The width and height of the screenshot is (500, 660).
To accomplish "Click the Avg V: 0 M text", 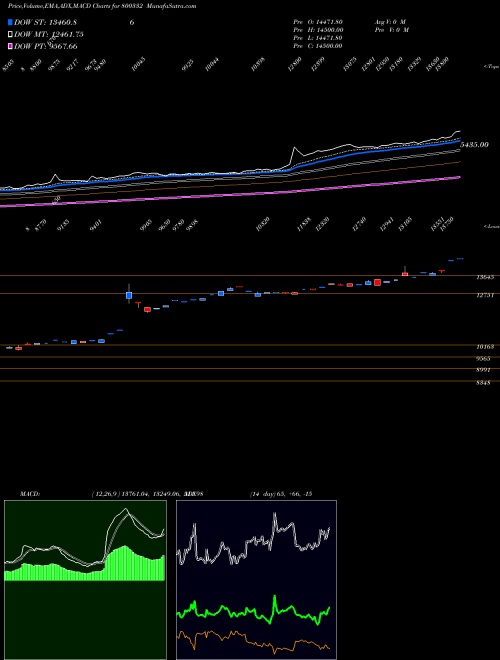I will pyautogui.click(x=390, y=22).
